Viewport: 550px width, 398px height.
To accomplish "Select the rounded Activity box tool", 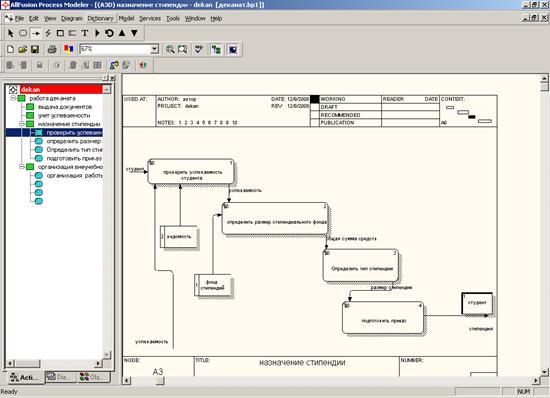I will tap(23, 33).
